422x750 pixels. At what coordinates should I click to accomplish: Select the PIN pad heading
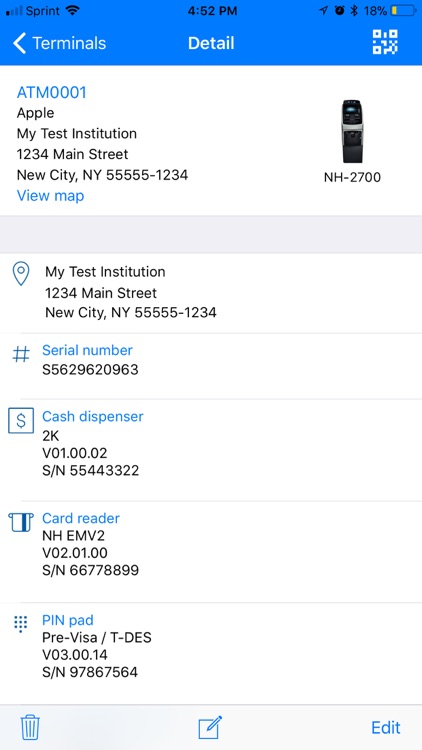(68, 620)
